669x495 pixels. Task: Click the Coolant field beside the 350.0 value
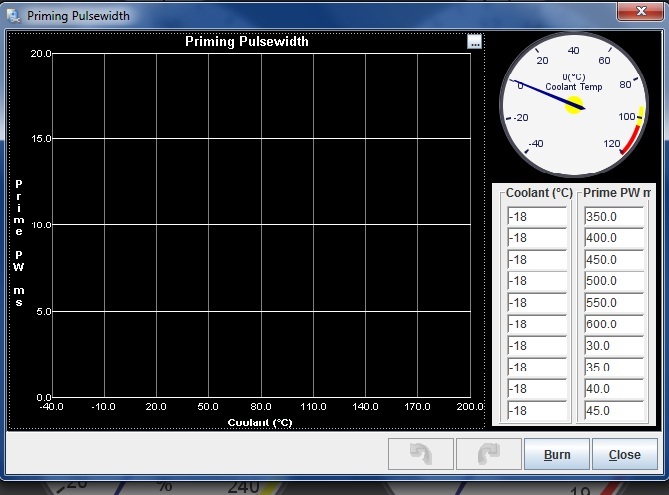tap(536, 216)
